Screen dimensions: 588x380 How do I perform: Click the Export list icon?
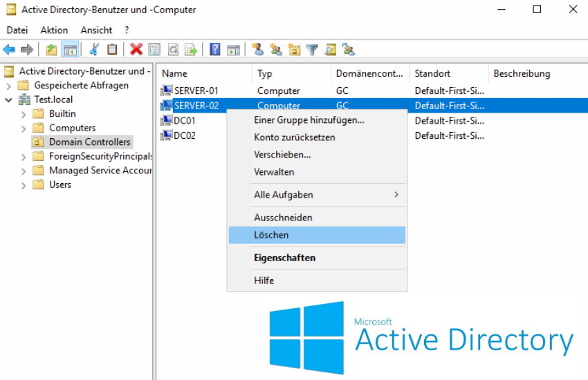point(191,50)
